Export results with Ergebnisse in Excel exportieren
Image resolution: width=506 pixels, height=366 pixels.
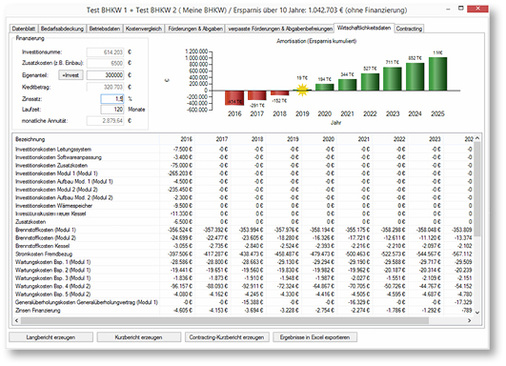coord(315,337)
